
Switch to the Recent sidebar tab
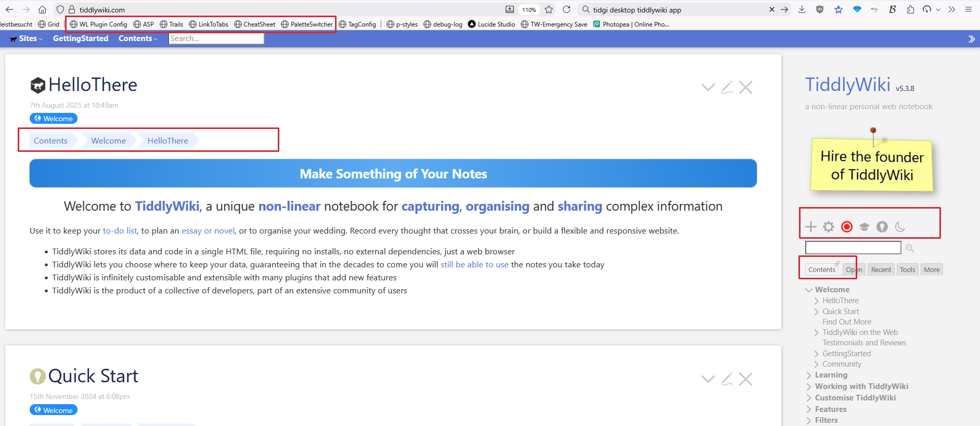881,269
